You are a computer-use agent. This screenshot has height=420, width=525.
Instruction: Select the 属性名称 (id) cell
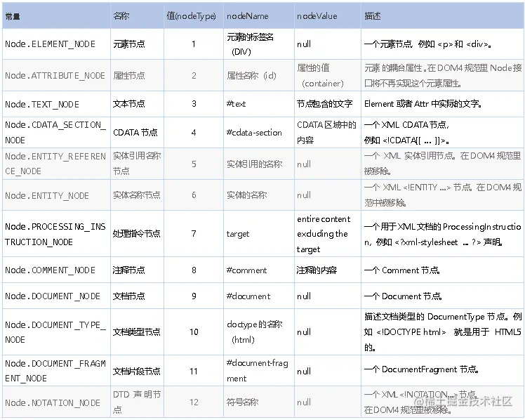pyautogui.click(x=259, y=75)
